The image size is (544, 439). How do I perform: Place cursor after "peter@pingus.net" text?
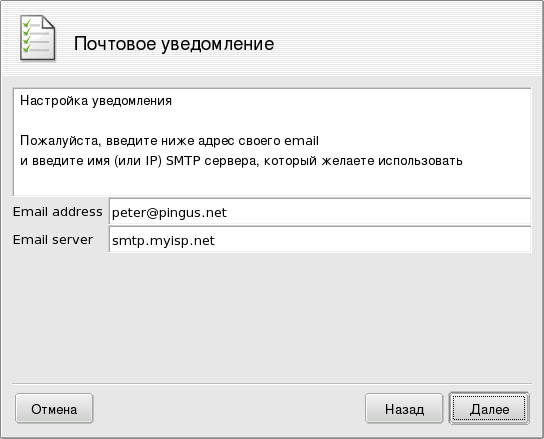pyautogui.click(x=228, y=212)
